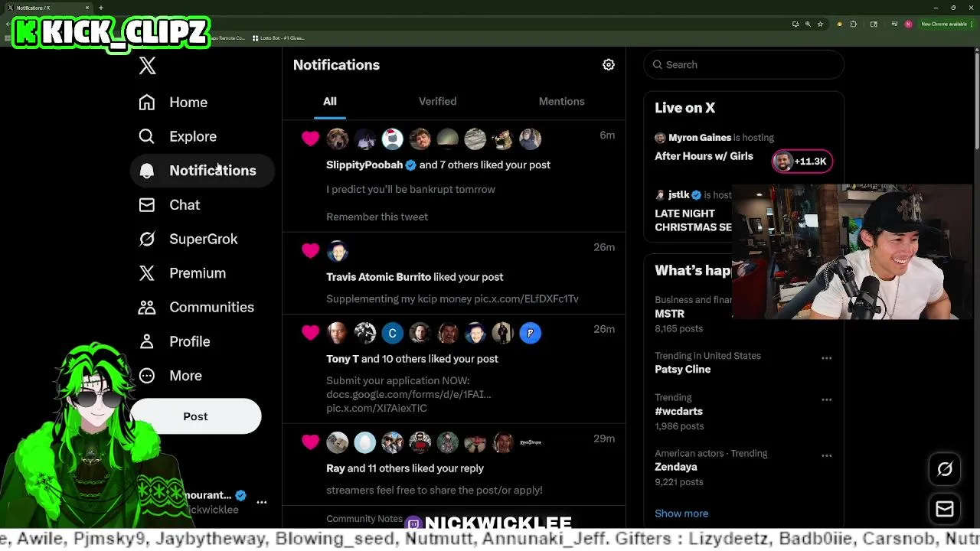980x551 pixels.
Task: Click heart icon on SlippityPoobah notification
Action: click(310, 139)
